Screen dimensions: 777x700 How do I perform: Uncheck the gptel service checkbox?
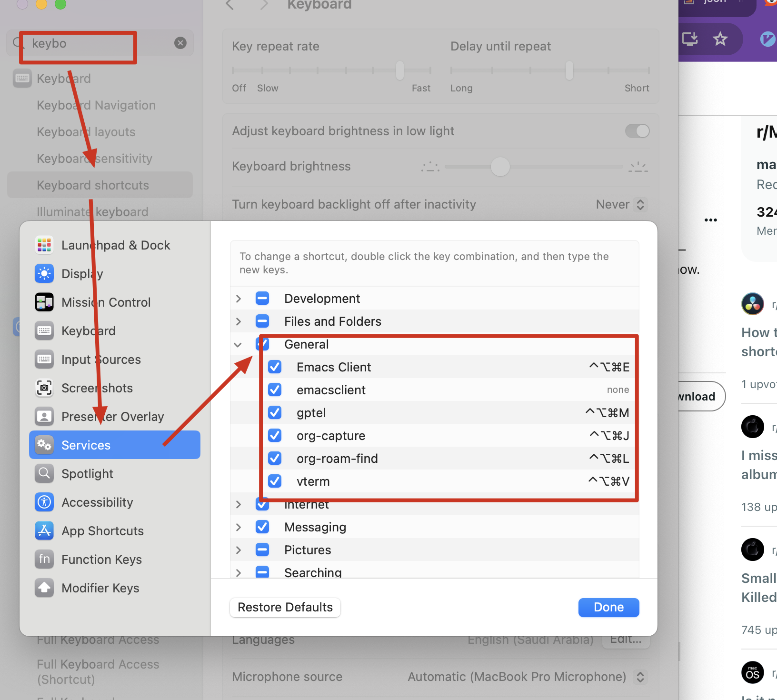(275, 412)
